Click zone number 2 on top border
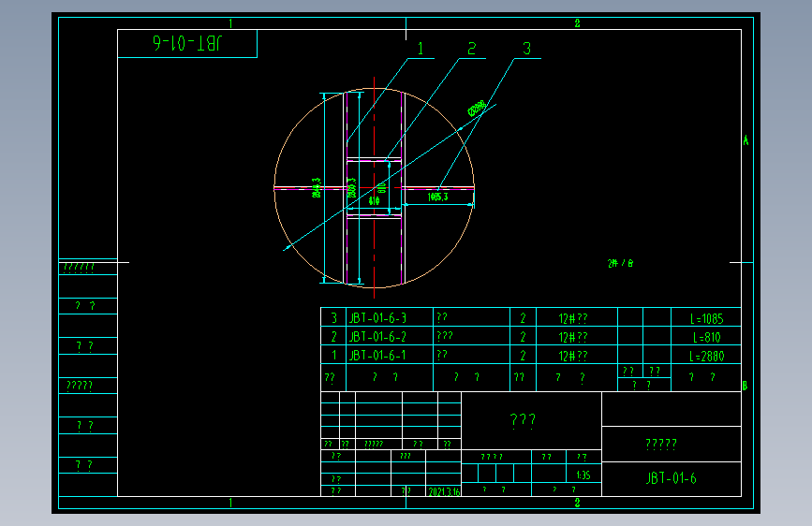 578,23
